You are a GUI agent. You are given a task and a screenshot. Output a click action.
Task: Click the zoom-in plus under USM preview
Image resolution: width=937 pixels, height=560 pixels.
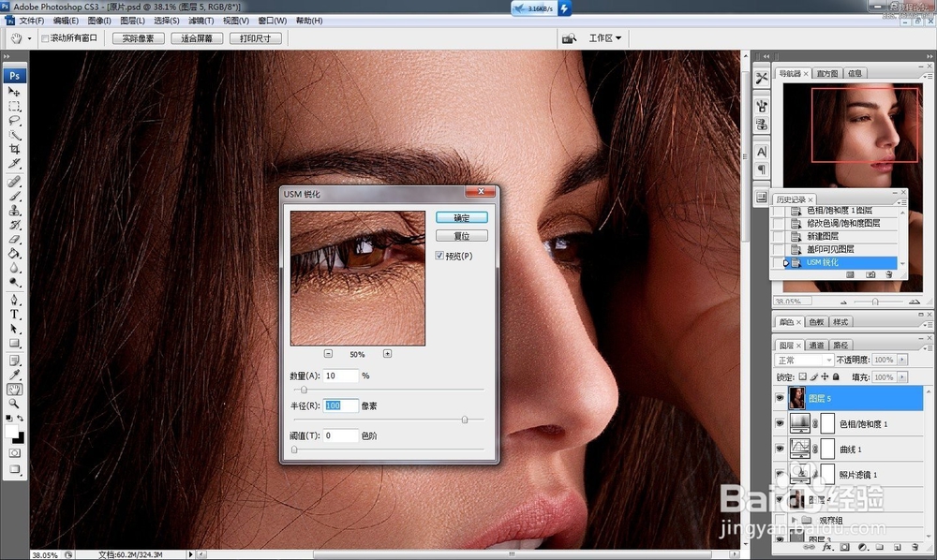(387, 354)
